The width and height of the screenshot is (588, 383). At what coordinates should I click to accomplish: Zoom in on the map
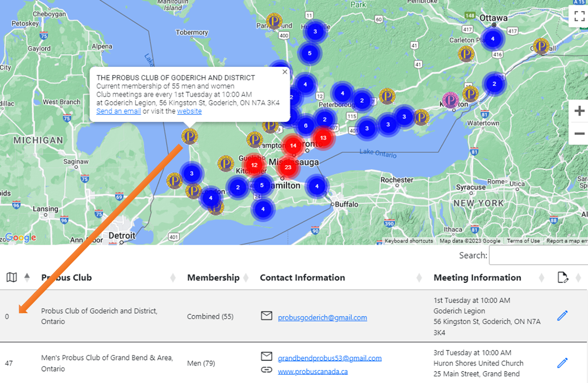pyautogui.click(x=579, y=111)
